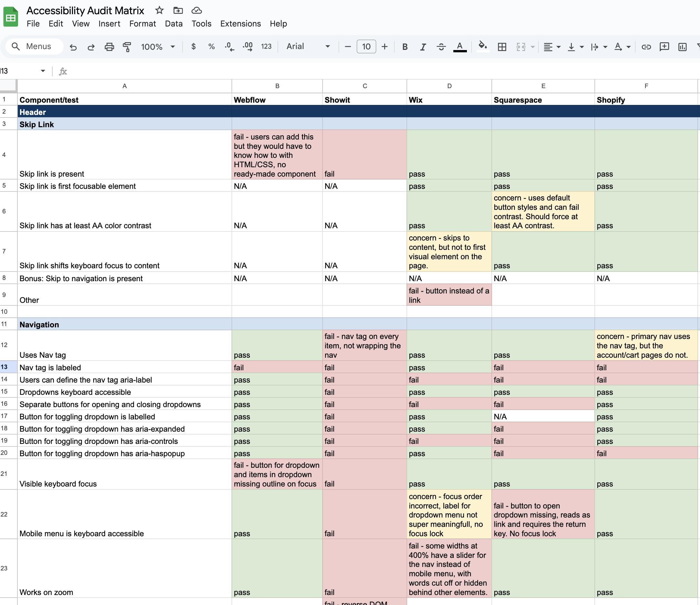700x605 pixels.
Task: Apply percent format icon
Action: click(x=211, y=46)
